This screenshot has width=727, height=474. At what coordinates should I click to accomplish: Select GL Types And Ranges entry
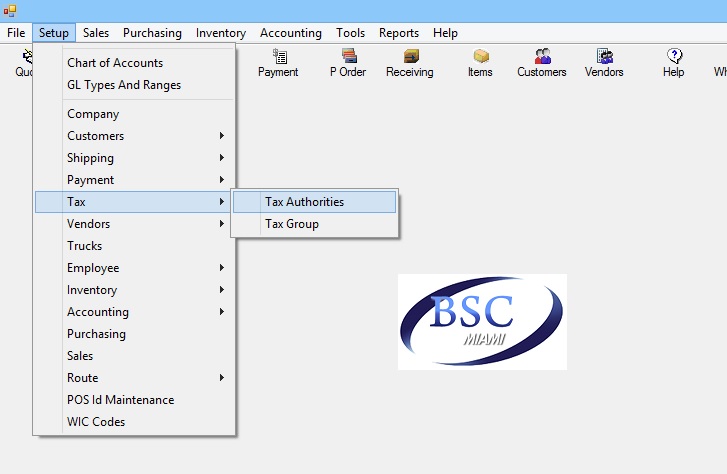click(x=134, y=85)
